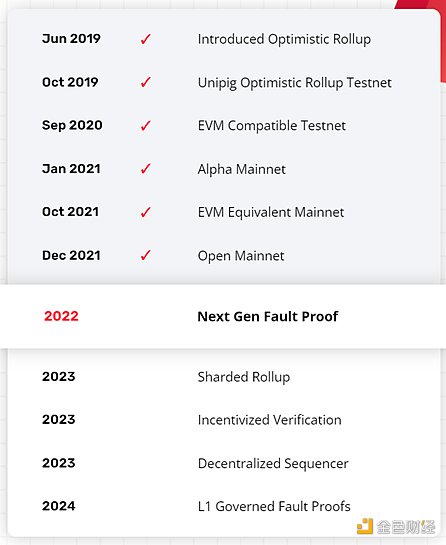Click the gold watermark logo icon
The image size is (446, 545).
365,526
